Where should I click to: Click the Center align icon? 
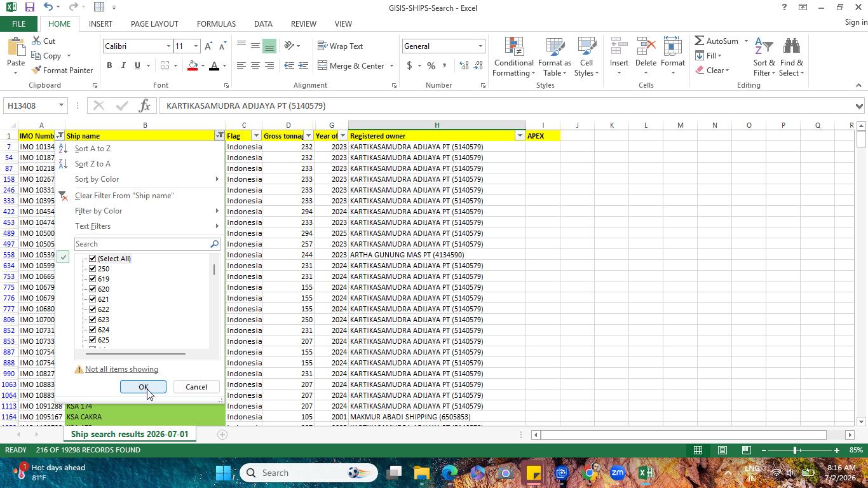tap(255, 65)
